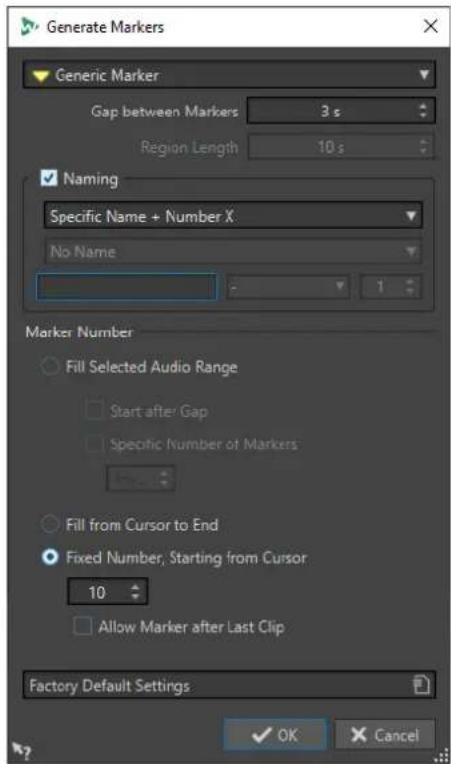Uncheck the Naming checkbox
Image resolution: width=451 pixels, height=764 pixels.
coord(49,178)
